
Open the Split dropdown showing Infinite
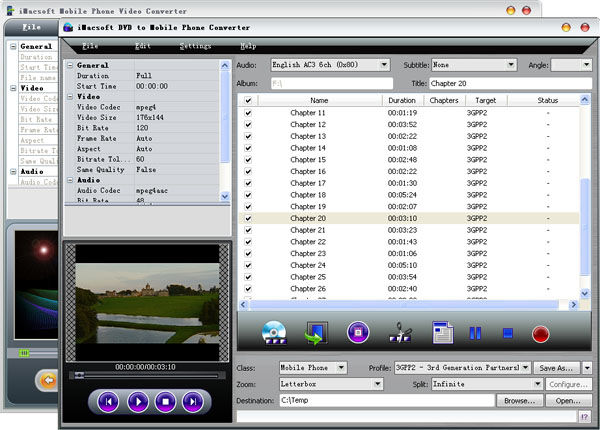pyautogui.click(x=538, y=384)
